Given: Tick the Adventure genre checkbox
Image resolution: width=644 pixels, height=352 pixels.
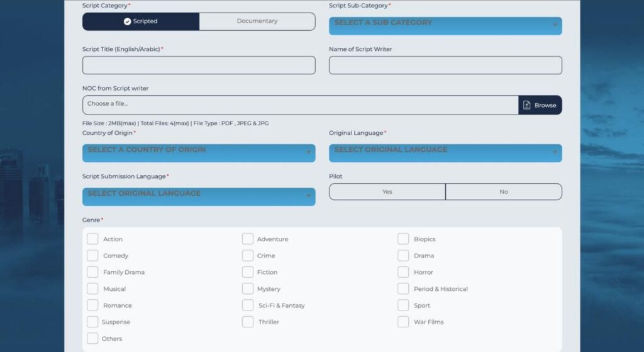Looking at the screenshot, I should (248, 239).
